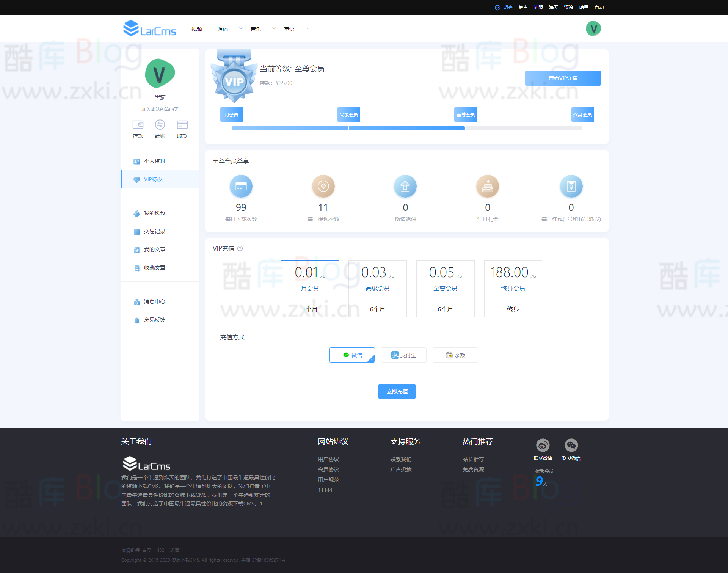Select Alipay (支付宝) payment method
The width and height of the screenshot is (728, 573).
(404, 355)
